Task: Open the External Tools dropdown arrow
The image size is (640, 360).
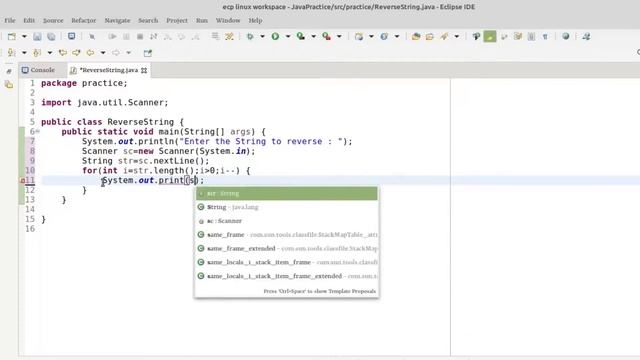Action: pos(339,37)
